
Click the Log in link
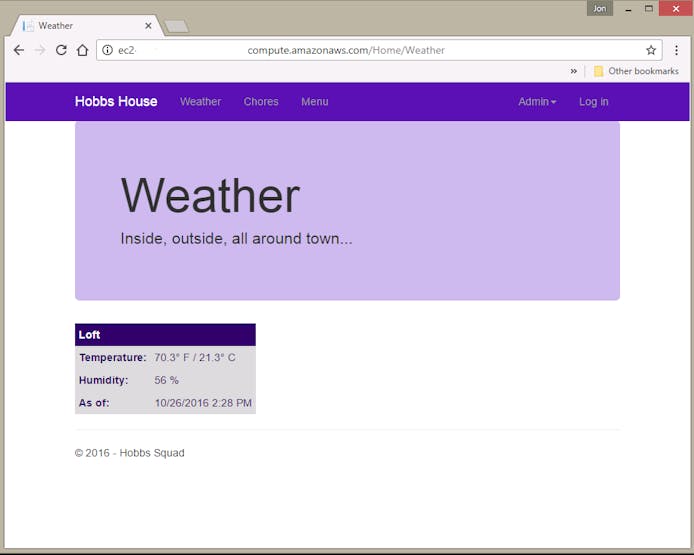pyautogui.click(x=594, y=101)
